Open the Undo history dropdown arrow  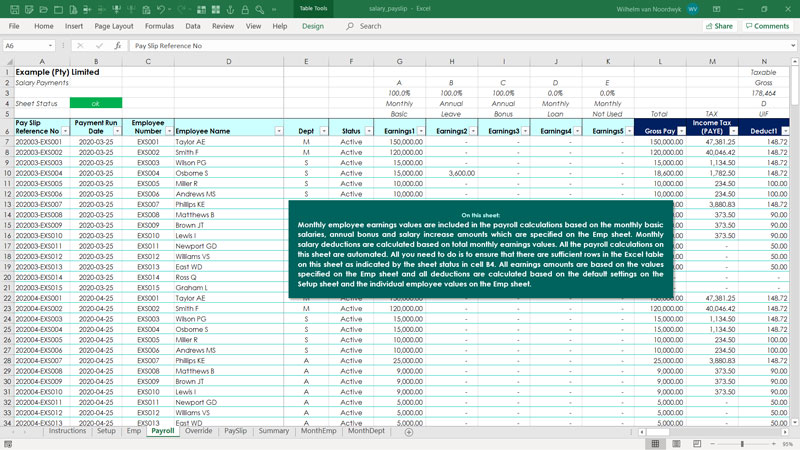169,9
